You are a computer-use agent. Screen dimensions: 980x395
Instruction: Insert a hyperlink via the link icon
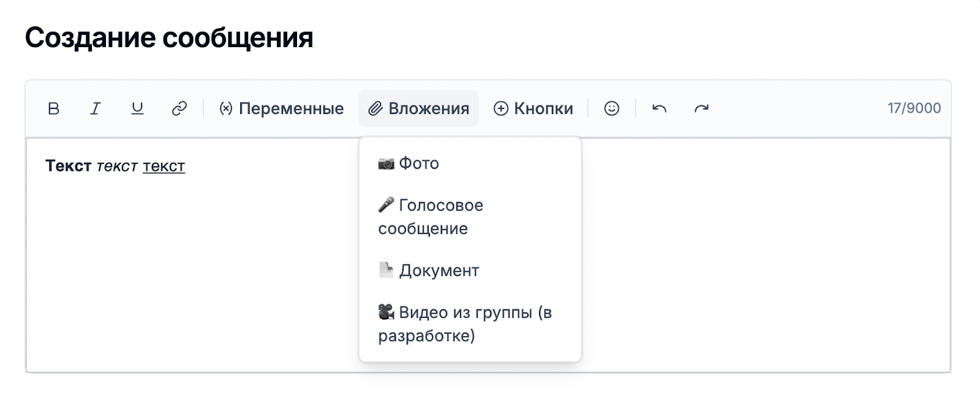pos(179,108)
